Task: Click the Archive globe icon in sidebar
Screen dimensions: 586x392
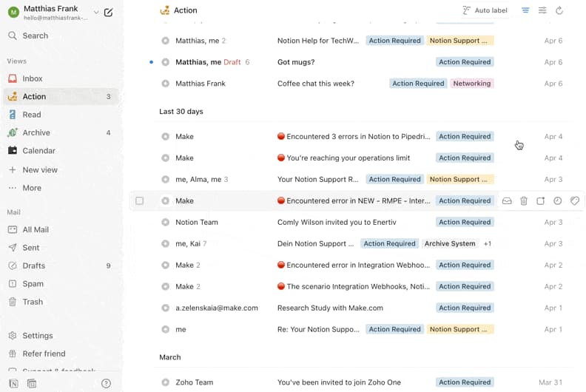Action: (x=13, y=132)
